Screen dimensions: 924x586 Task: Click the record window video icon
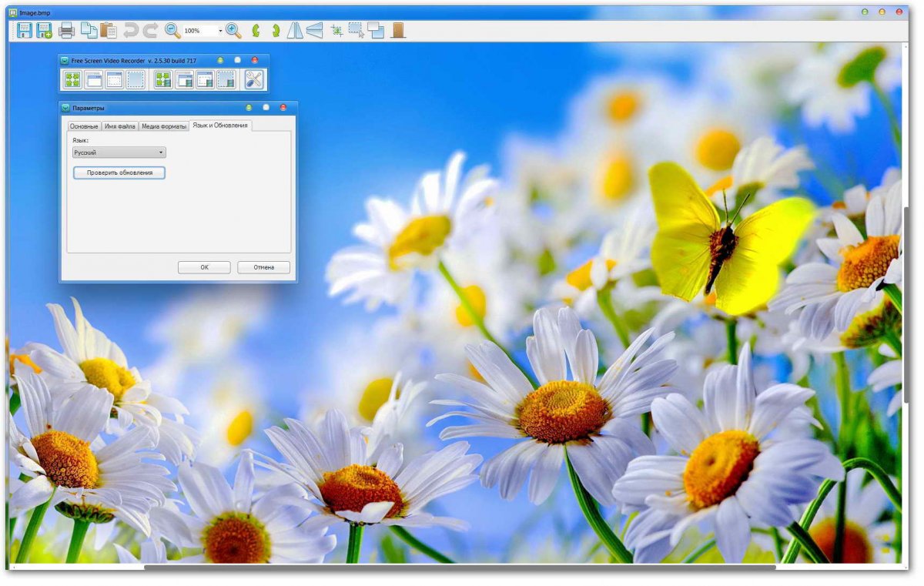[184, 79]
